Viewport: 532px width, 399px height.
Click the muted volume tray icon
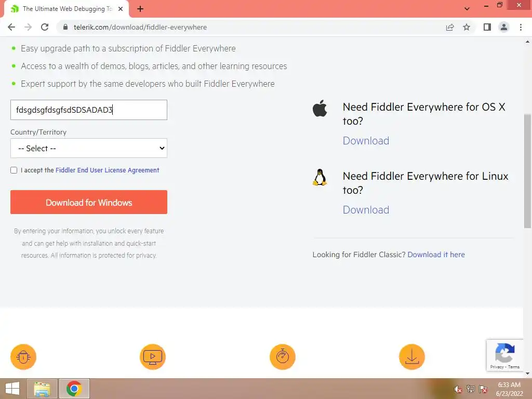458,390
